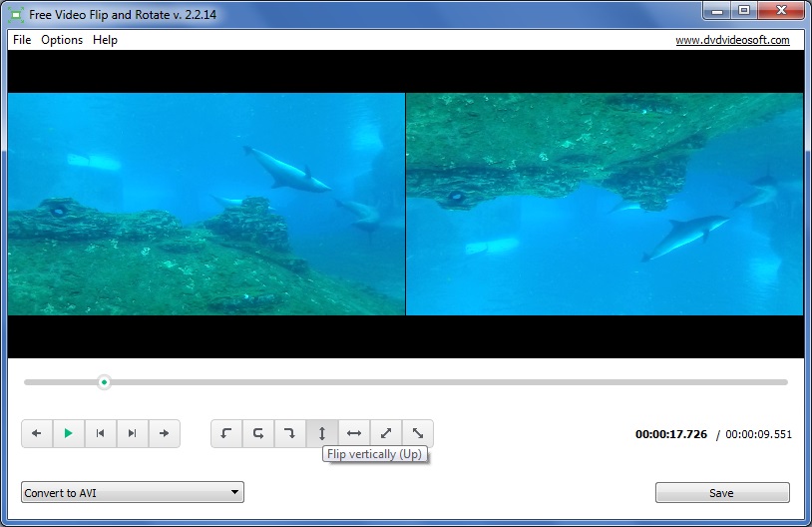Flip the video horizontally
The width and height of the screenshot is (812, 527).
354,433
